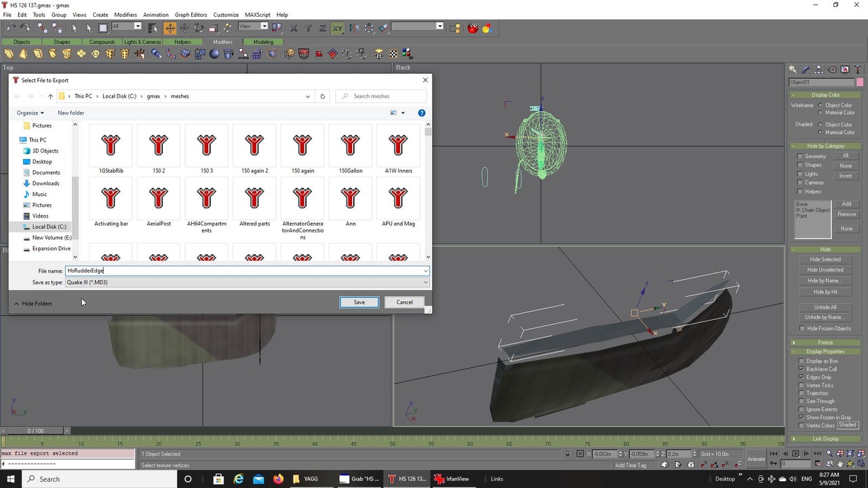Open the Utilities hammer panel tab
This screenshot has height=488, width=868.
pos(858,70)
